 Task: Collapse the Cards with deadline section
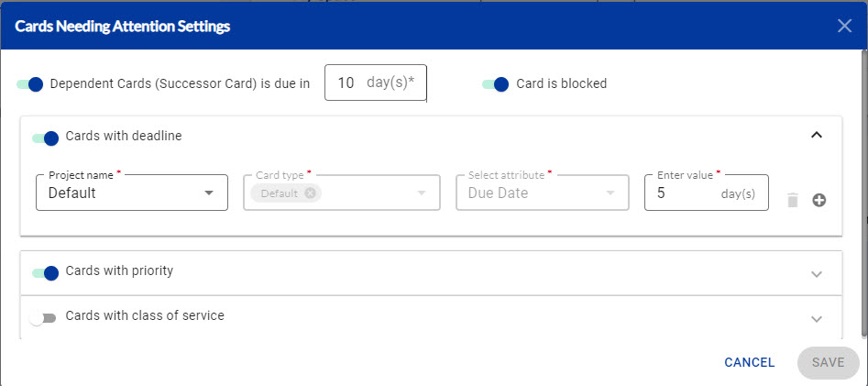tap(817, 135)
